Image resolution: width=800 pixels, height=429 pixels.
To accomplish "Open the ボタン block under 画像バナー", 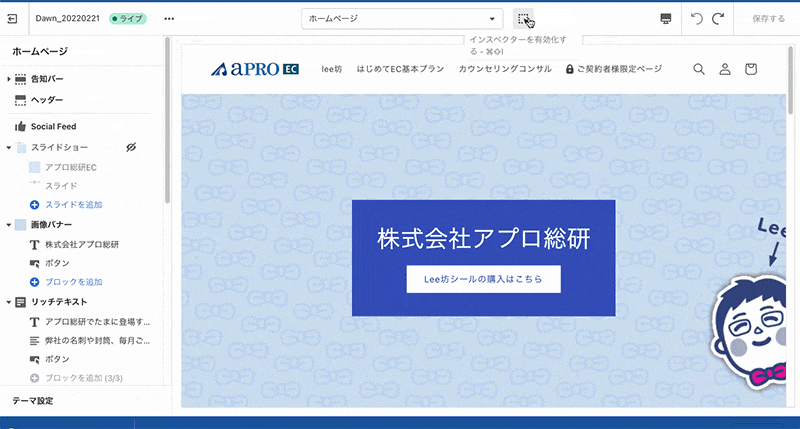I will (x=57, y=263).
